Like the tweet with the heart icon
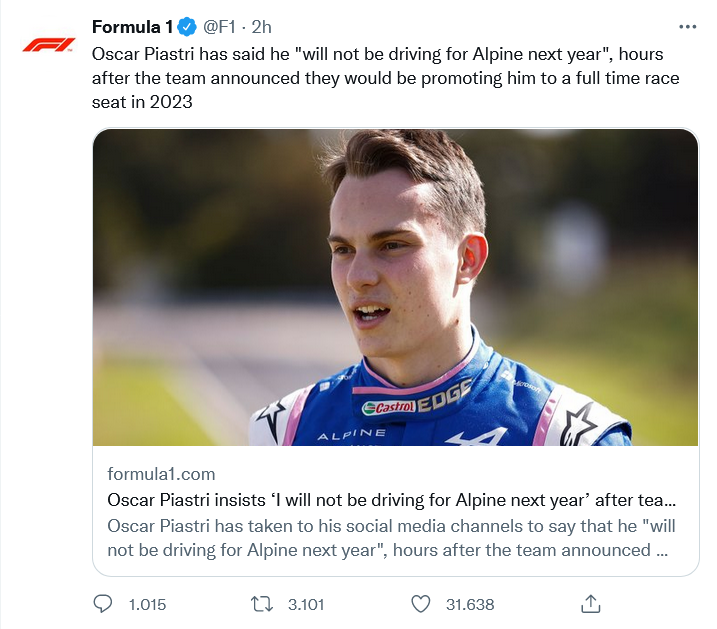 pyautogui.click(x=421, y=604)
